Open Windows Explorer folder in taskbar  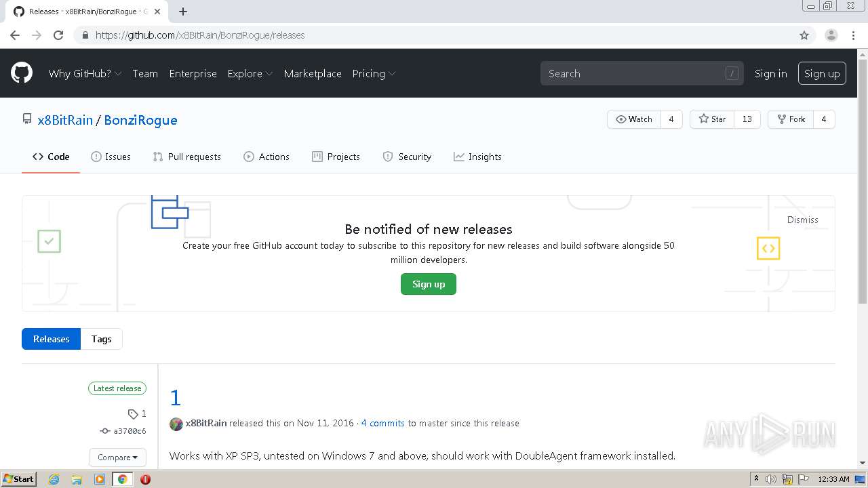[x=77, y=479]
